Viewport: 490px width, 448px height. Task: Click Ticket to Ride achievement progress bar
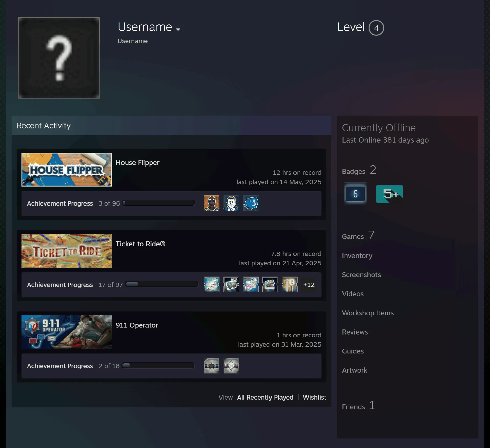(162, 284)
